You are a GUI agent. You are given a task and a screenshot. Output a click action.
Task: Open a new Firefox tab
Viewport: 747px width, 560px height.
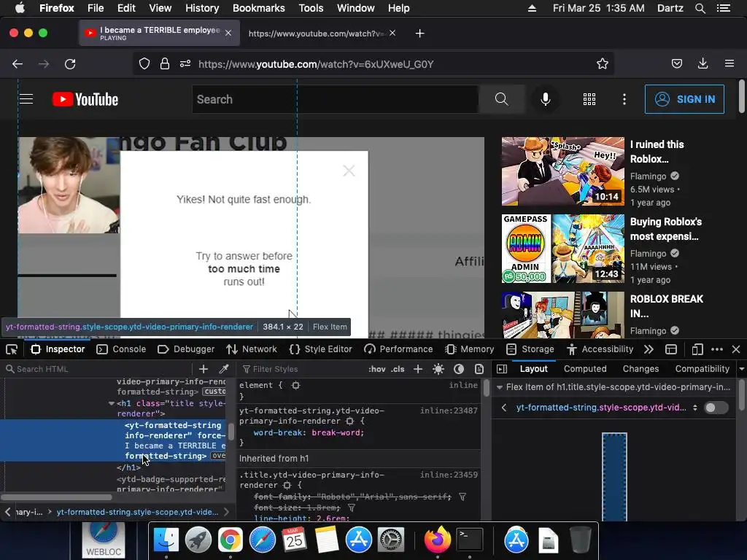pos(419,34)
